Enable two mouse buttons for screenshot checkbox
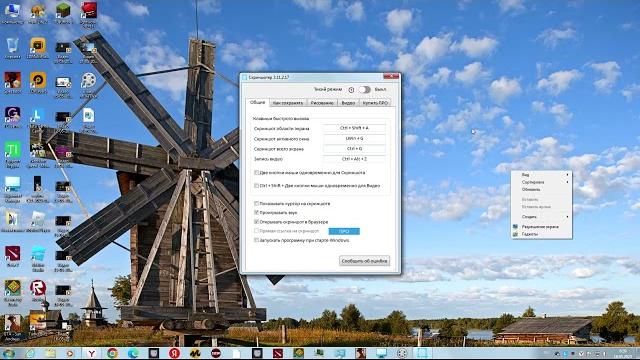The height and width of the screenshot is (360, 640). click(x=256, y=173)
